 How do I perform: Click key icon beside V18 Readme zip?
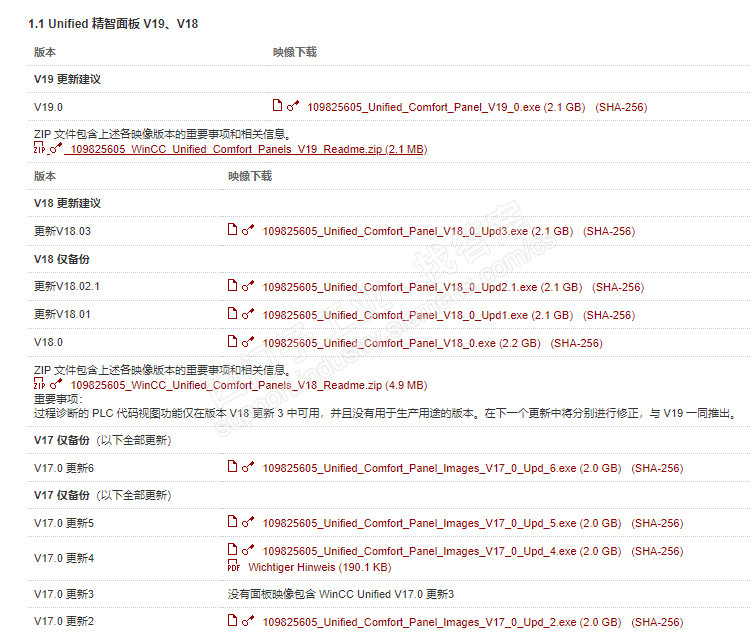(x=56, y=384)
